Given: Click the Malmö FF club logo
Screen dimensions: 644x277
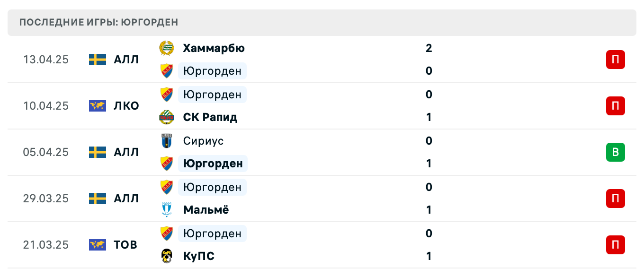Looking at the screenshot, I should pos(167,210).
